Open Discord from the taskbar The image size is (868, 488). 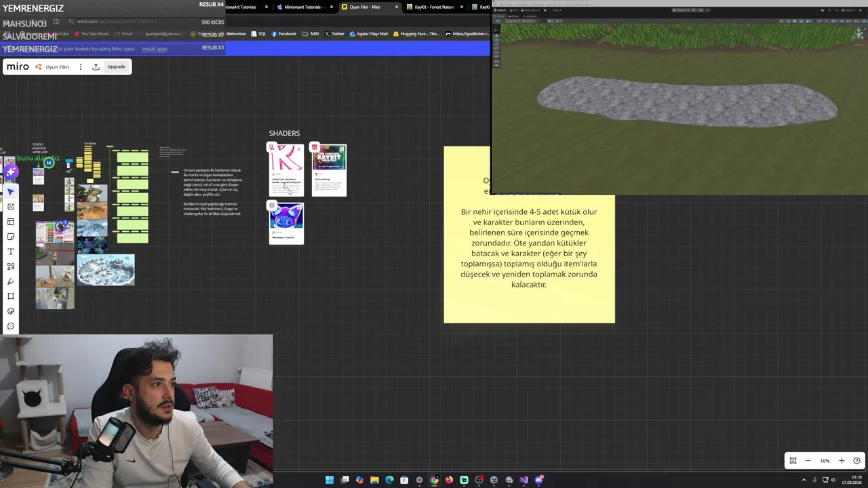tap(539, 480)
